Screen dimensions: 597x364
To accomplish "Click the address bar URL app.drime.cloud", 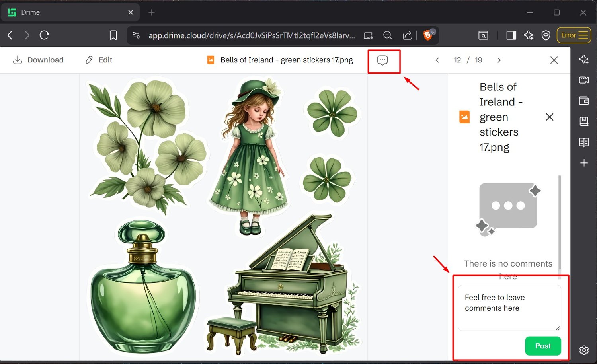I will 252,35.
